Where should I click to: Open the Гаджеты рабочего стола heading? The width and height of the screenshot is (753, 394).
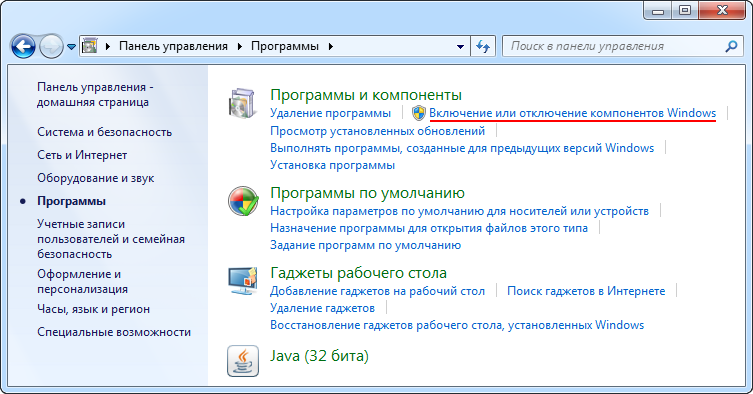point(358,273)
